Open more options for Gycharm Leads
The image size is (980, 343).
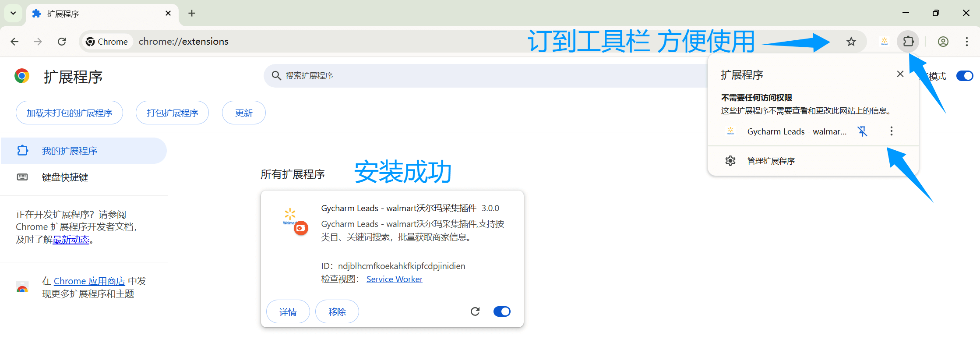pyautogui.click(x=891, y=131)
